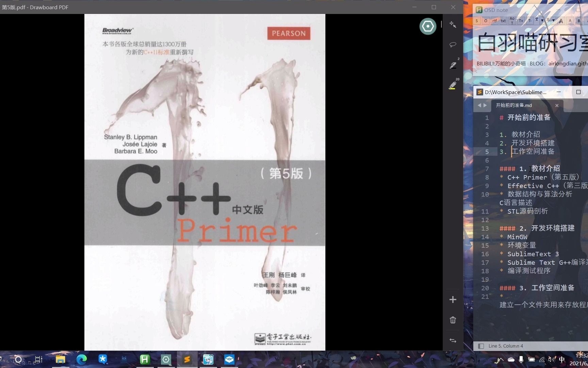Select the sparkle select tool in Drawboard sidebar
The width and height of the screenshot is (588, 368).
point(453,25)
